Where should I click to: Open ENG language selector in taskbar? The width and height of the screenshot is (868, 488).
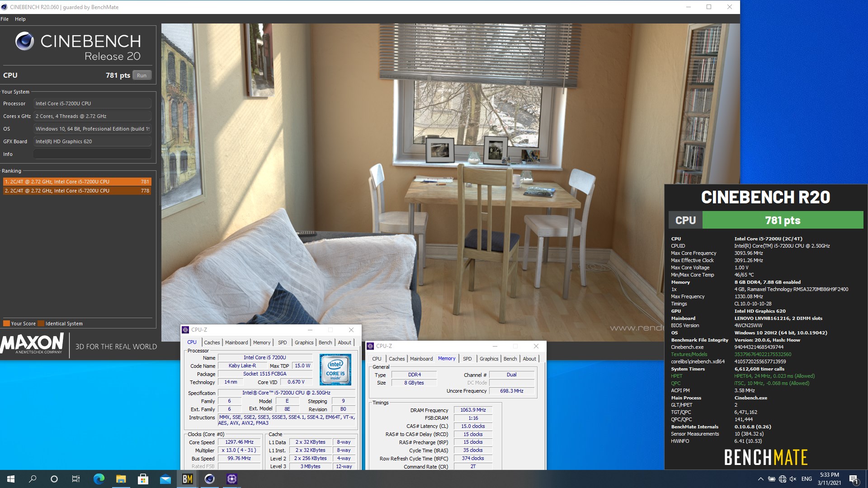tap(807, 479)
